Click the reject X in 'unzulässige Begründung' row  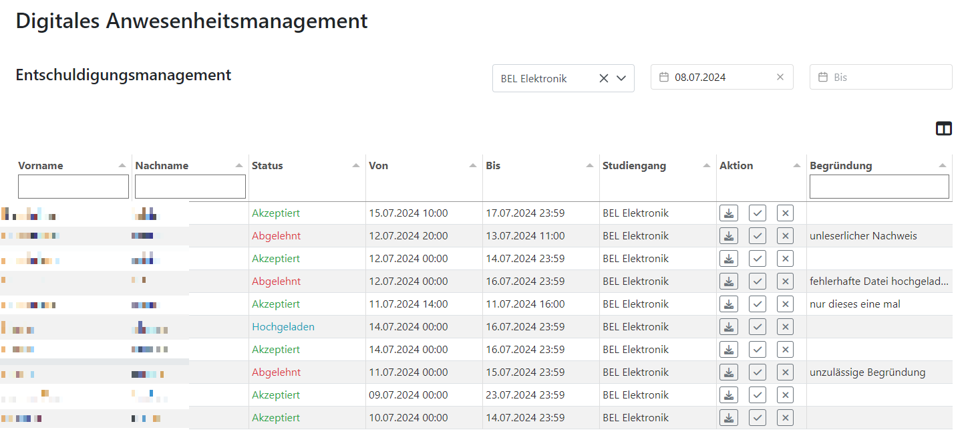(785, 372)
